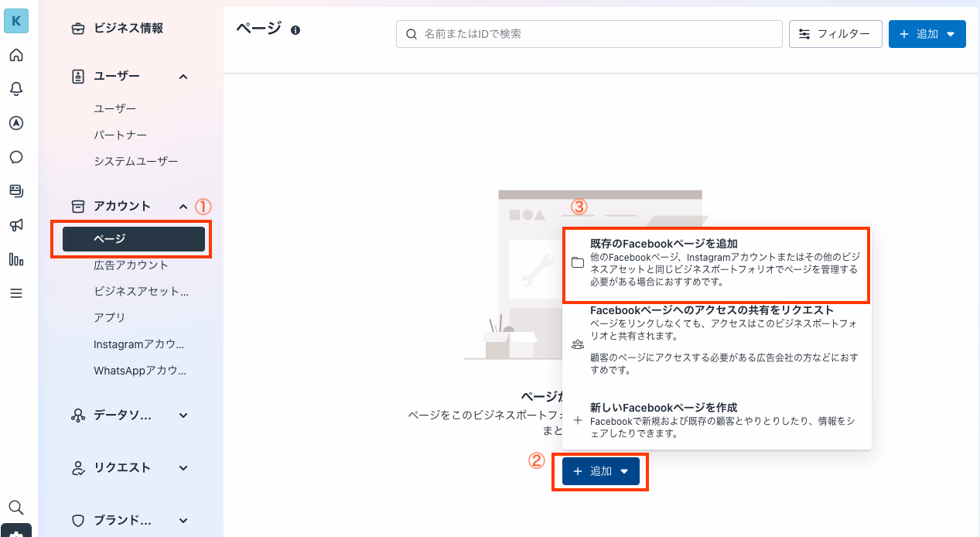The height and width of the screenshot is (537, 980).
Task: Open the content planner icon
Action: click(16, 191)
